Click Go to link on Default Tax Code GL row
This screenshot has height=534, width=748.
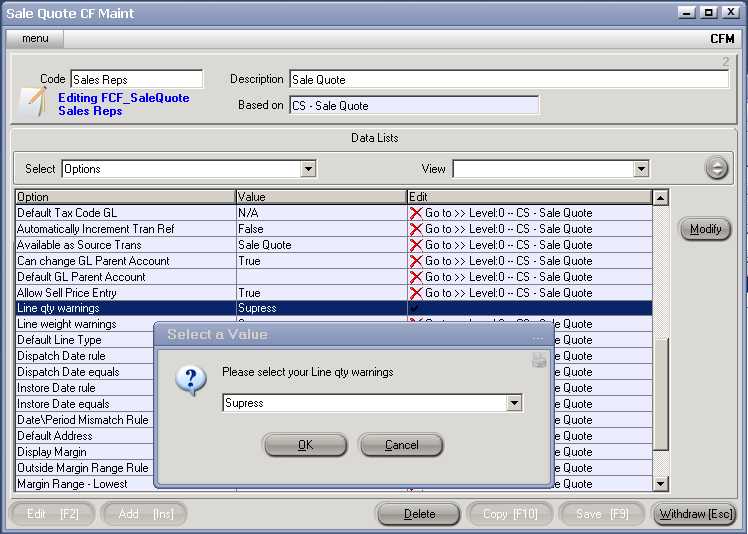509,213
